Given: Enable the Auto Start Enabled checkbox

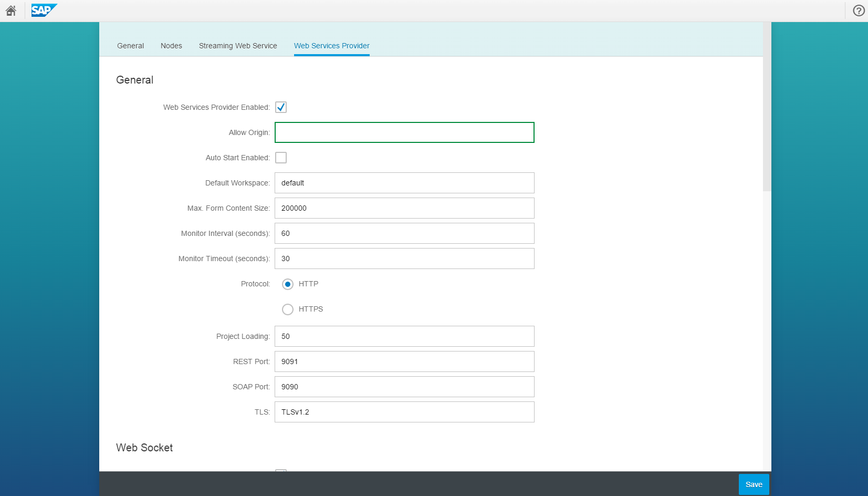Looking at the screenshot, I should pyautogui.click(x=281, y=158).
